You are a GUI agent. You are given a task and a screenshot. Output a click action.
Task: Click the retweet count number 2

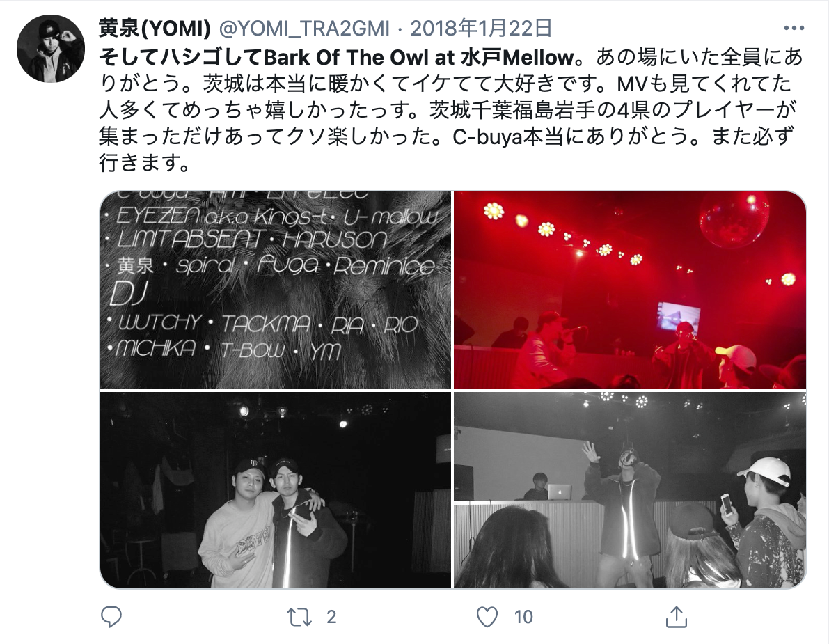click(x=331, y=617)
